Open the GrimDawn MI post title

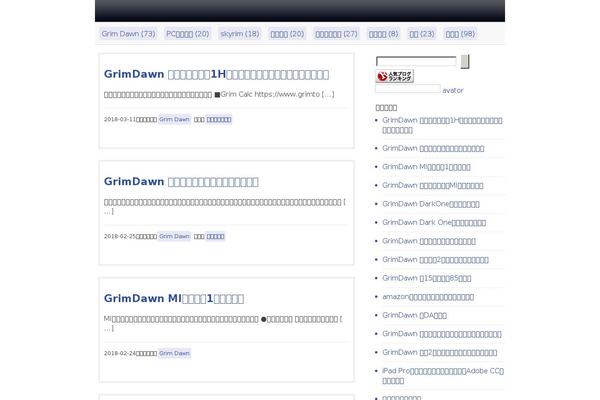coord(174,298)
